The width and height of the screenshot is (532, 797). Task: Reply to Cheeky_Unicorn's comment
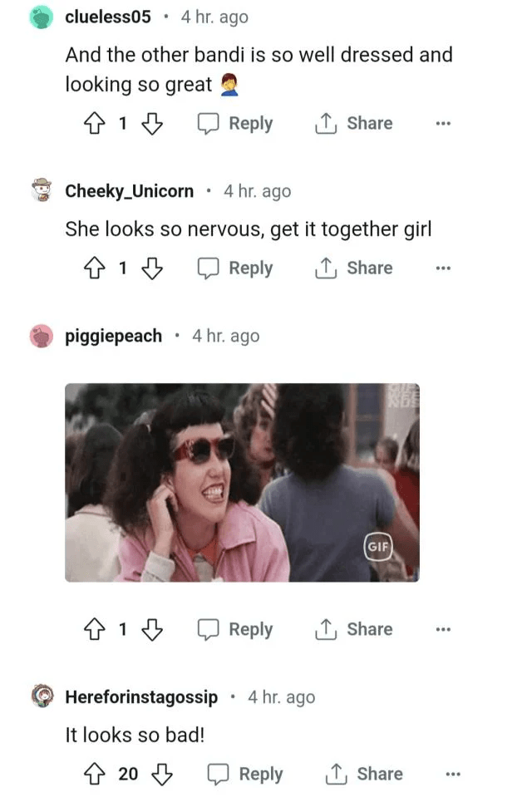point(235,268)
